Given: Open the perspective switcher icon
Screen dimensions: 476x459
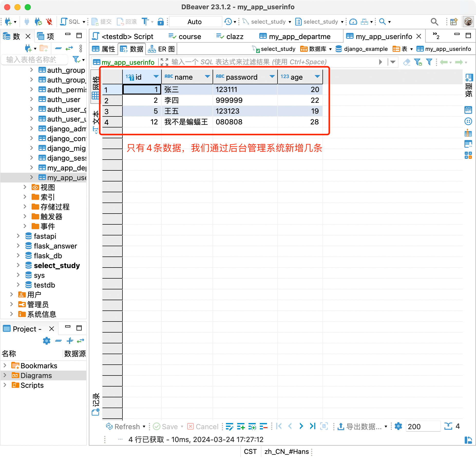Looking at the screenshot, I should point(454,22).
